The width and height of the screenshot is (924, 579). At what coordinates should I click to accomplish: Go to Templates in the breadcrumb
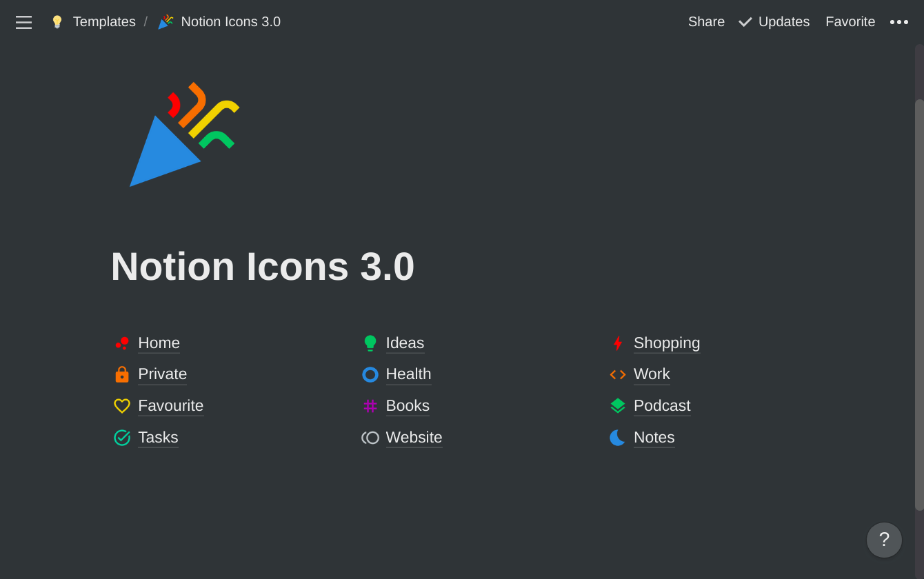pos(104,22)
